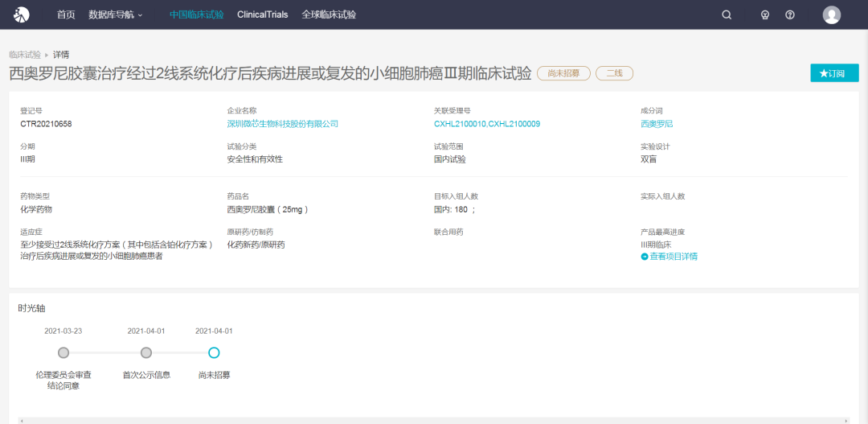This screenshot has width=868, height=424.
Task: Open company link 深圳微芯生物科技股份有限公司
Action: tap(282, 124)
